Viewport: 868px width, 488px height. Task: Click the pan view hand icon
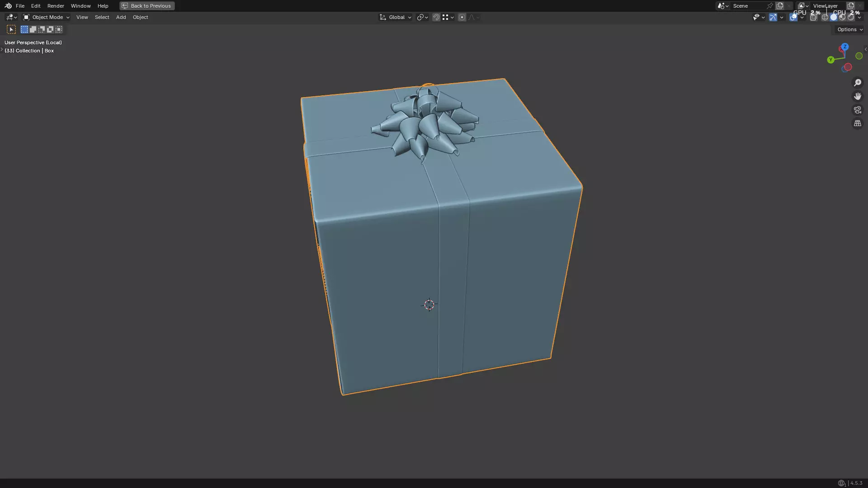858,96
